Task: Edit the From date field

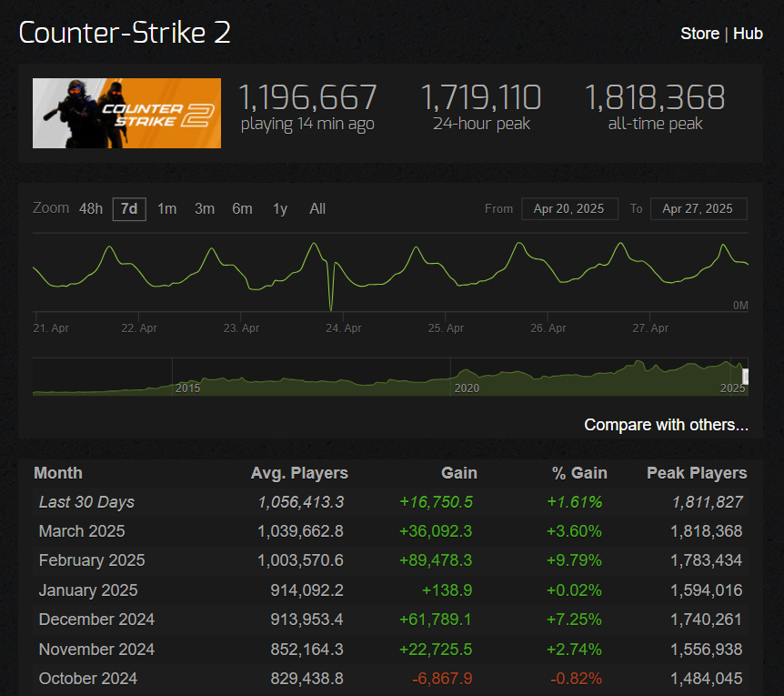Action: pos(569,209)
